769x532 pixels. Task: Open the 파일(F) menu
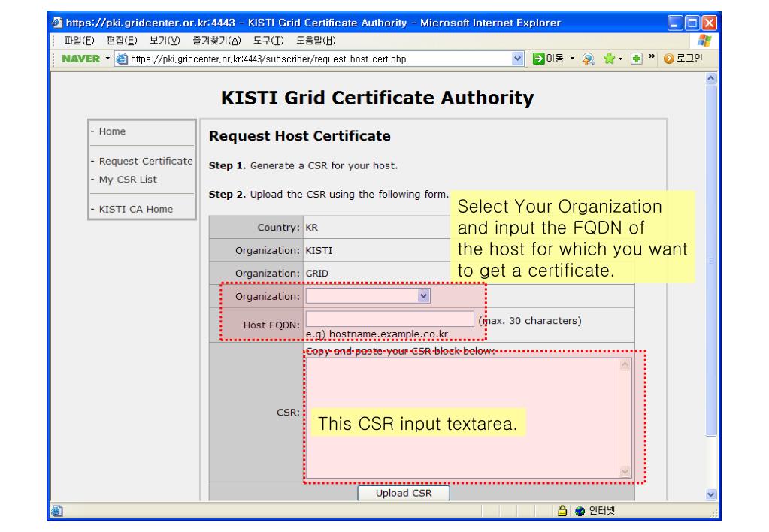pos(79,41)
